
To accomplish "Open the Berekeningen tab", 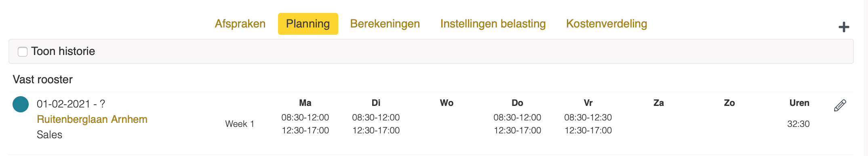I will coord(385,24).
